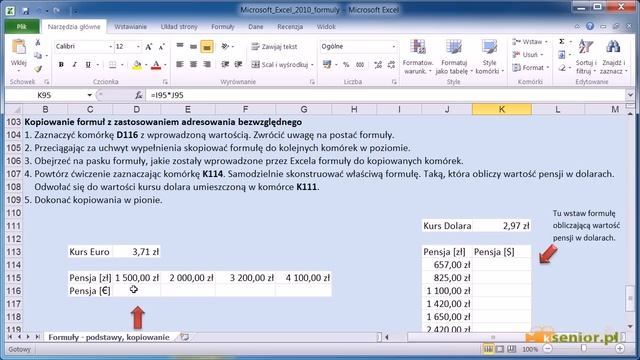This screenshot has width=640, height=360.
Task: Apply comma thousands separator style
Action: click(x=360, y=64)
